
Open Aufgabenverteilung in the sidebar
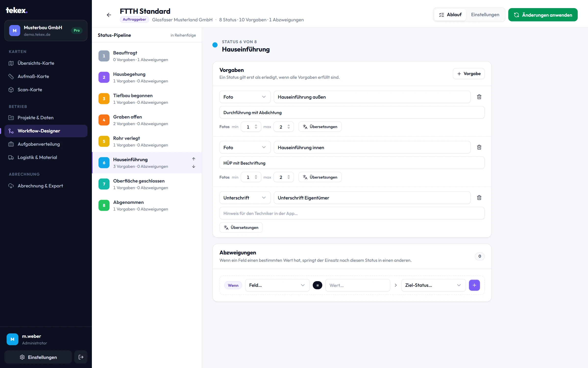(46, 144)
